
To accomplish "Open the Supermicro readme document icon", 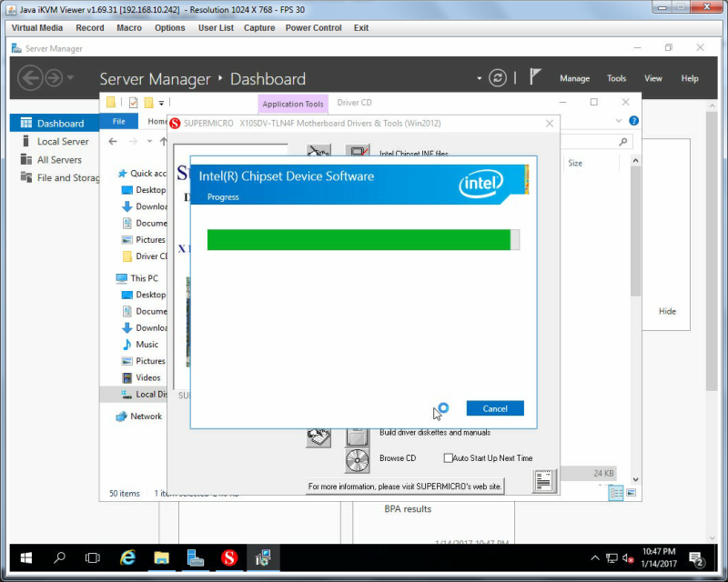I will click(543, 481).
